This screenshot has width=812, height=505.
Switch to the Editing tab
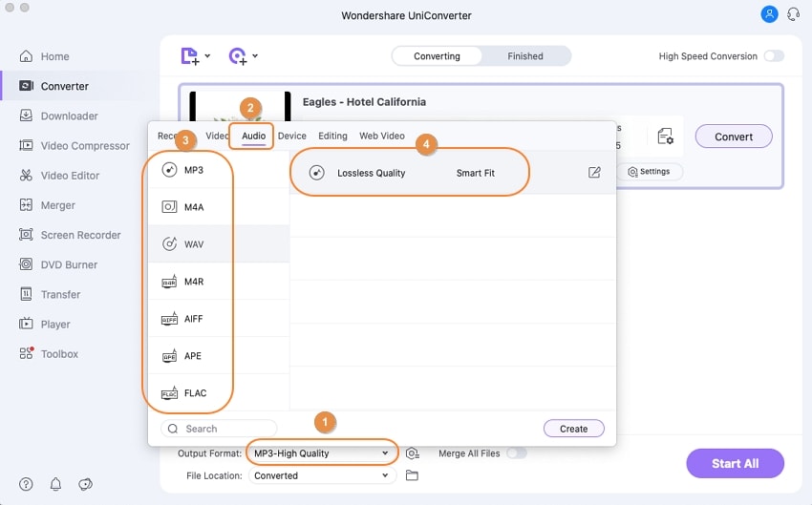[332, 137]
